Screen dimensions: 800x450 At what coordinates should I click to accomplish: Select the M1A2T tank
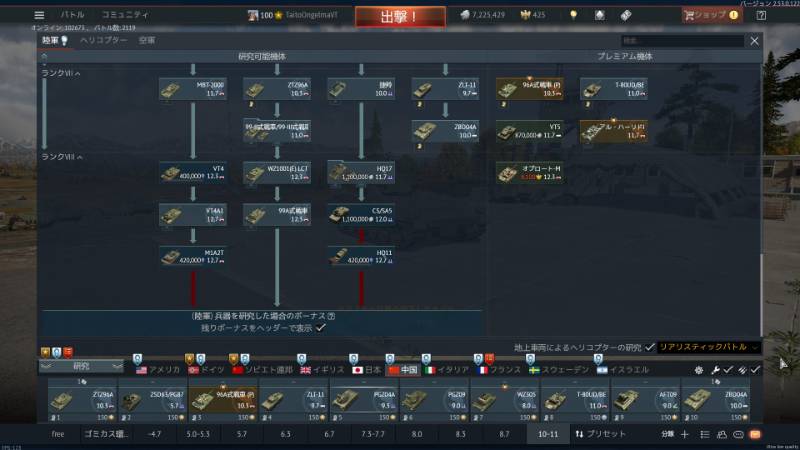(x=193, y=257)
